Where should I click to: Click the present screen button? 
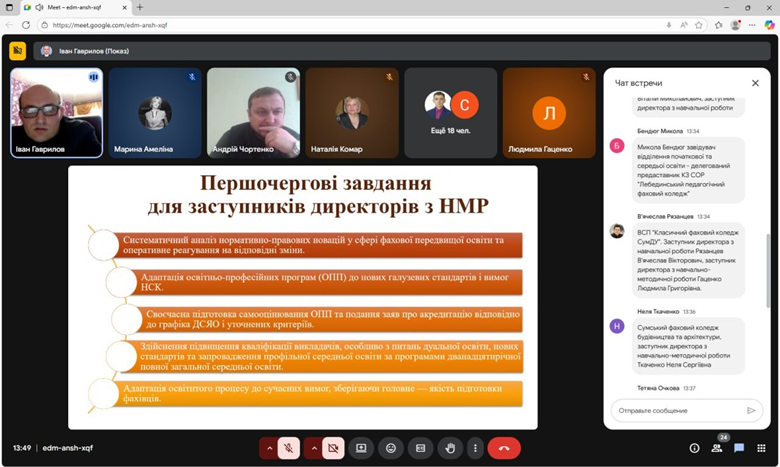click(x=361, y=448)
